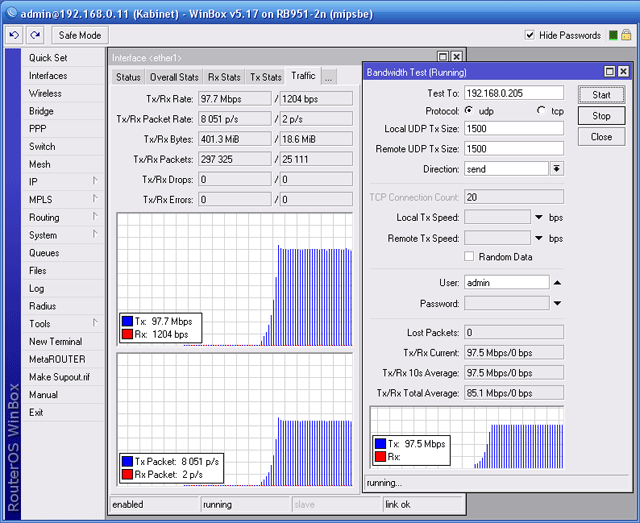Expand Password field down arrow
This screenshot has height=523, width=640.
[557, 303]
